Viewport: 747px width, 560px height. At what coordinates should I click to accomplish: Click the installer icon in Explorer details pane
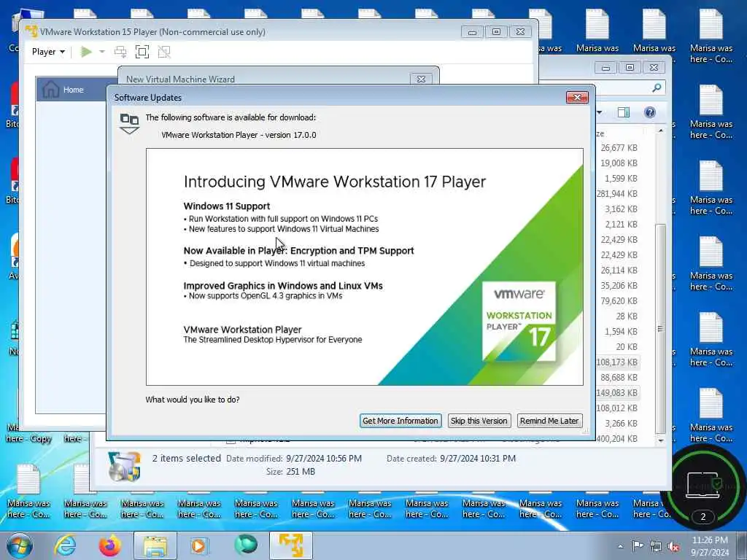(x=124, y=466)
